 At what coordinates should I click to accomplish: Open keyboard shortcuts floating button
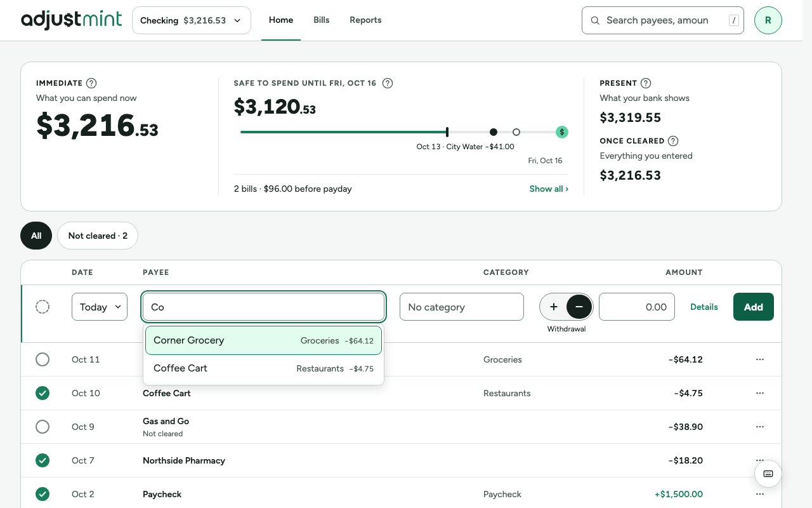coord(768,474)
